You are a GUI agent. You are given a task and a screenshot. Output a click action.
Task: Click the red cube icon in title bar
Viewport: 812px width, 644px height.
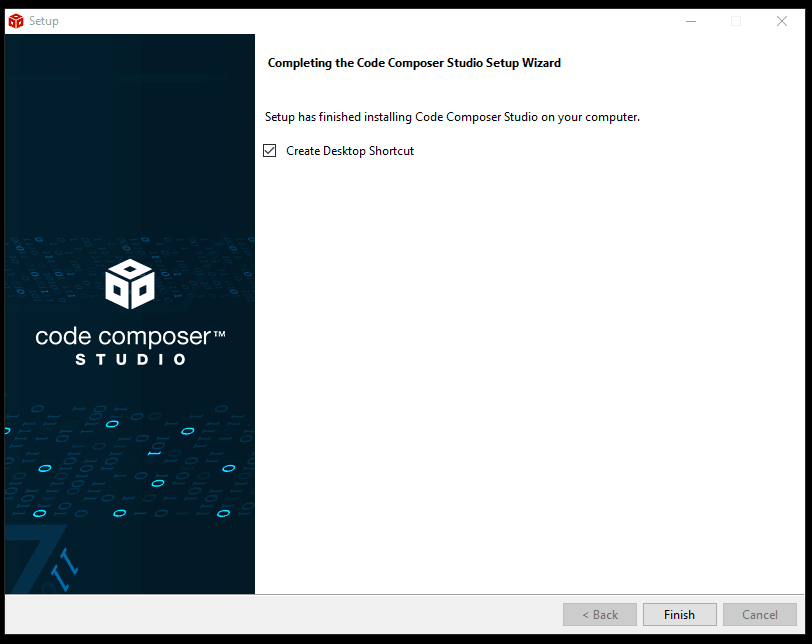(x=15, y=21)
